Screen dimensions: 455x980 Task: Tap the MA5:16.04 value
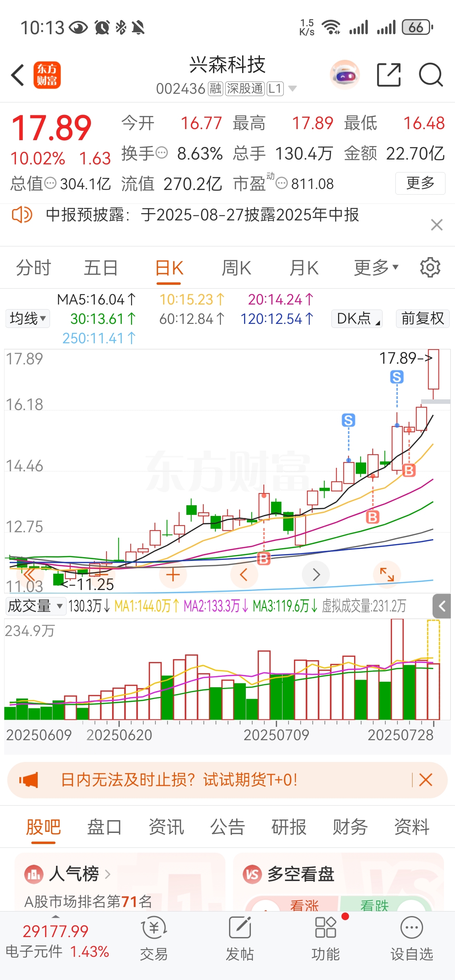[x=96, y=299]
